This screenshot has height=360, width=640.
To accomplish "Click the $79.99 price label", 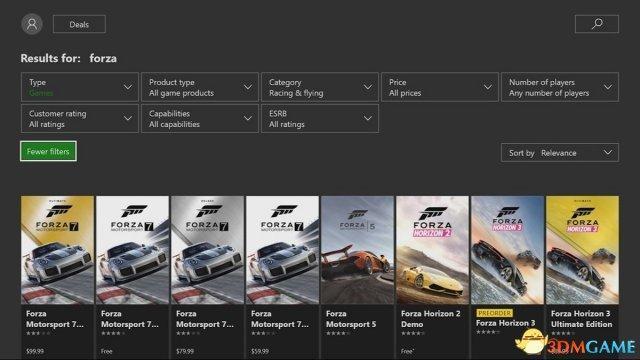I will pos(185,351).
